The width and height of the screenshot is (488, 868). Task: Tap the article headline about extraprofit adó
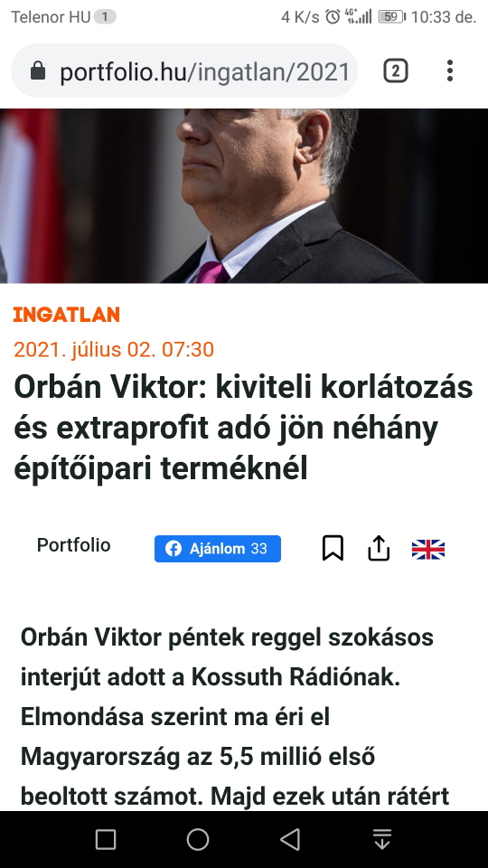(243, 428)
